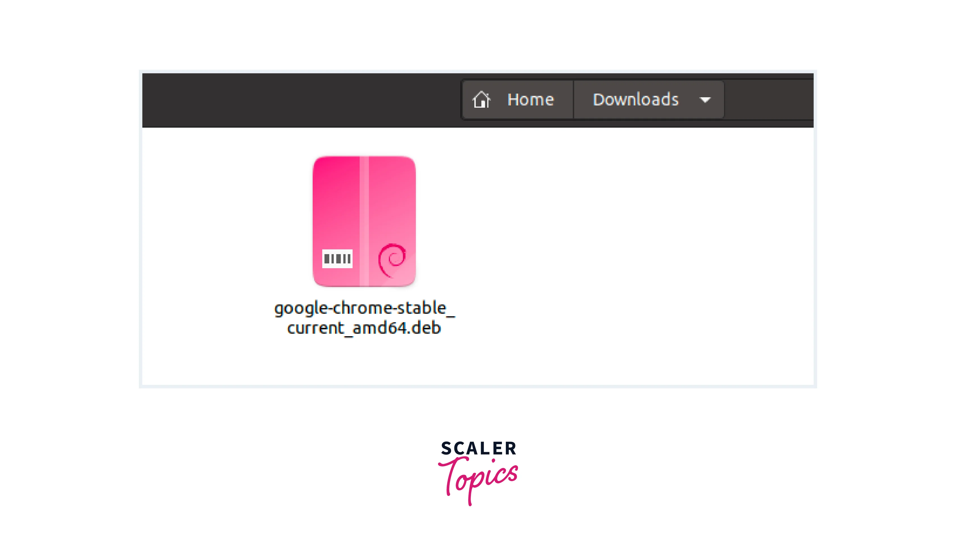
Task: Open the Downloads folder path menu
Action: point(649,100)
